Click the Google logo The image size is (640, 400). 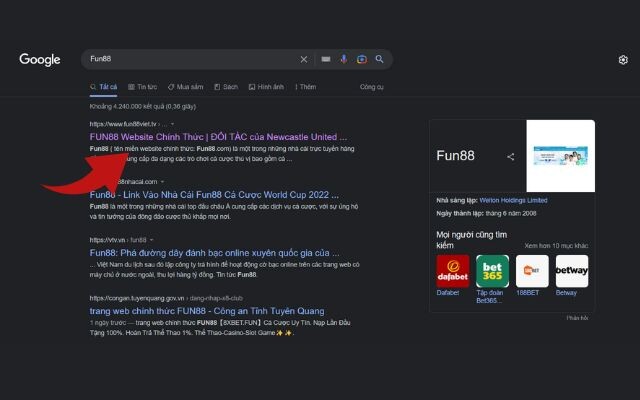click(x=40, y=60)
